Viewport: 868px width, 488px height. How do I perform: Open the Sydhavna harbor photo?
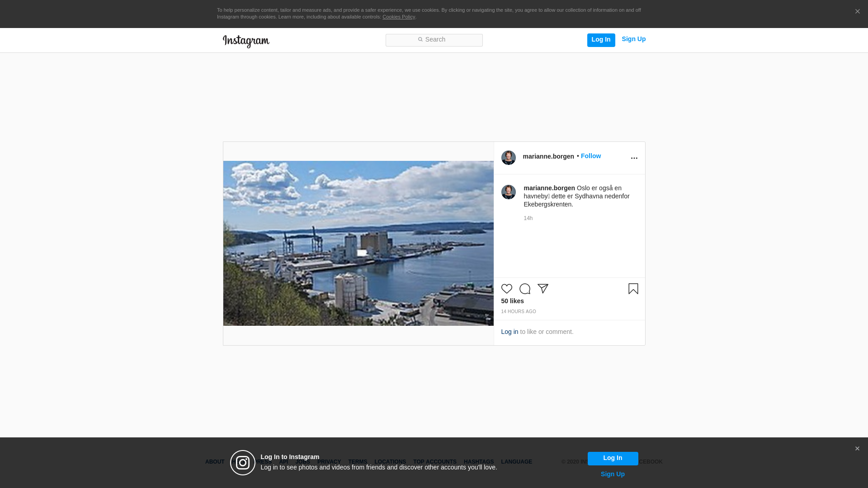(358, 243)
